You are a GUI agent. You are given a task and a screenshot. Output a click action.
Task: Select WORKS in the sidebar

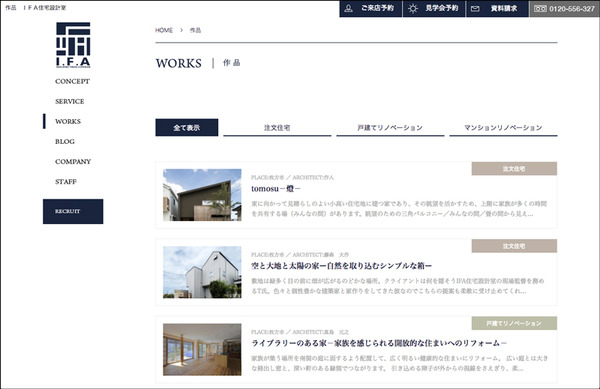[68, 121]
